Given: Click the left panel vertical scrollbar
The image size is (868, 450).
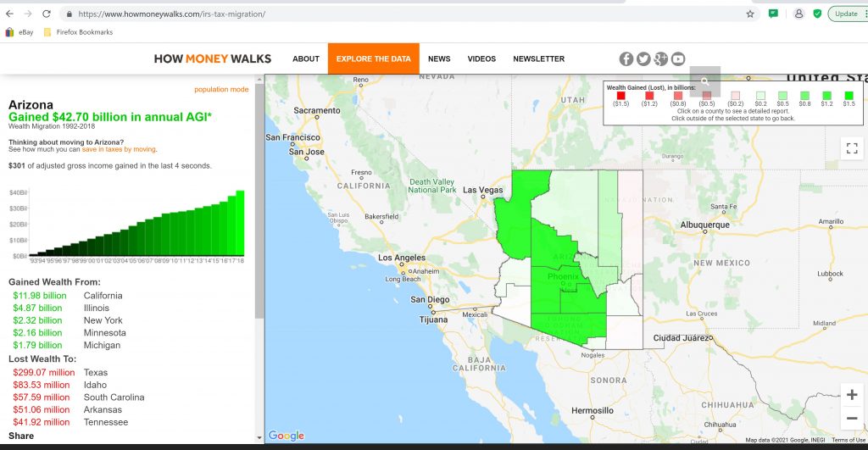Looking at the screenshot, I should [259, 202].
